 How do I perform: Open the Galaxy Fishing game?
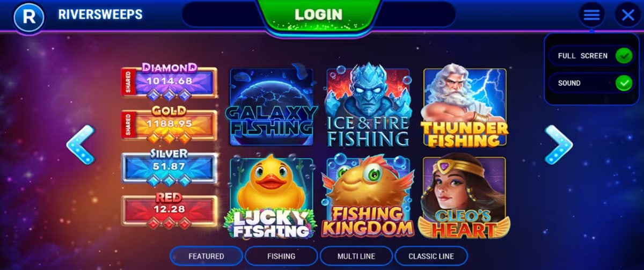click(271, 107)
